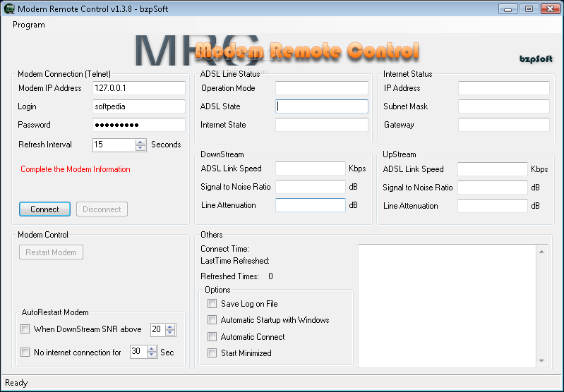This screenshot has height=392, width=564.
Task: Click the seconds box showing 30
Action: (x=138, y=352)
